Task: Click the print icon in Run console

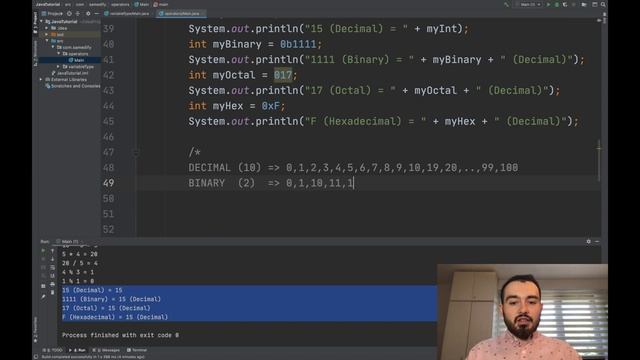Action: coord(52,284)
